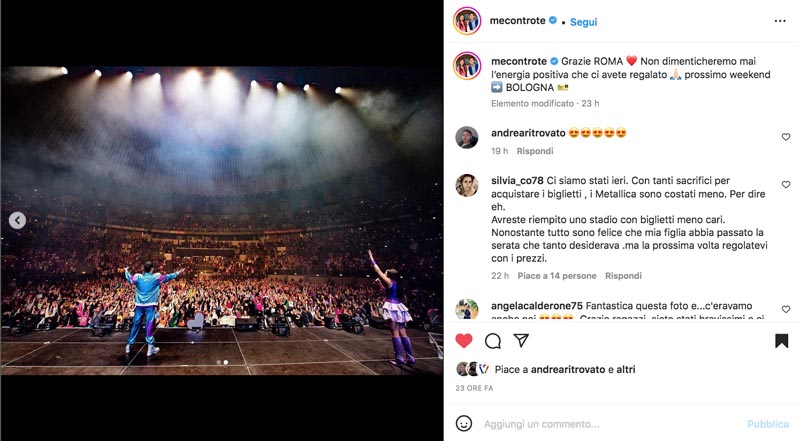Open 'altri' to see who liked the post

coord(626,369)
